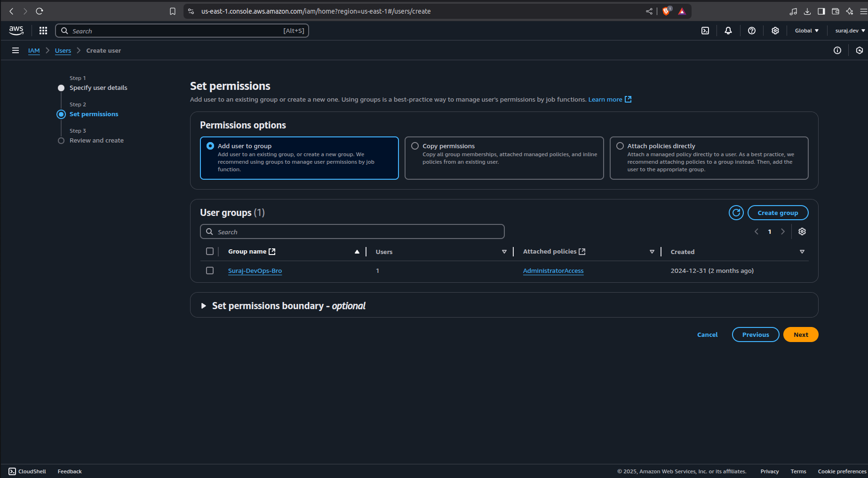Open the Learn more link
The height and width of the screenshot is (478, 868).
click(610, 99)
